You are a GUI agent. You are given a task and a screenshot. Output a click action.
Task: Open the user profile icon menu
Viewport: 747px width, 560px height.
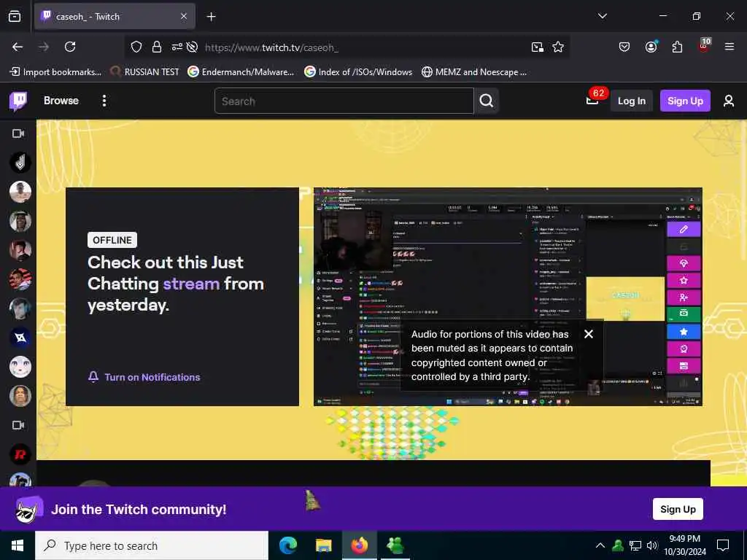tap(729, 101)
